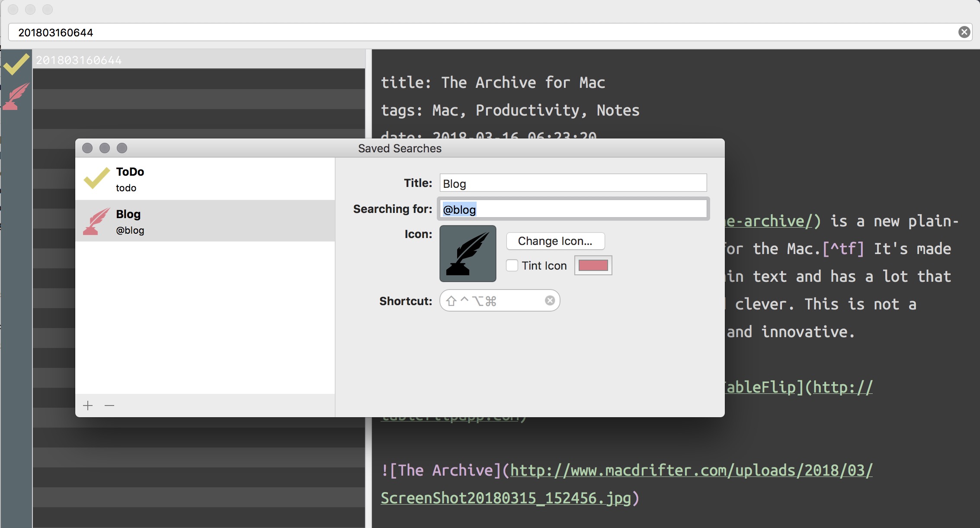
Task: Clear the search field with the X button
Action: click(x=964, y=32)
